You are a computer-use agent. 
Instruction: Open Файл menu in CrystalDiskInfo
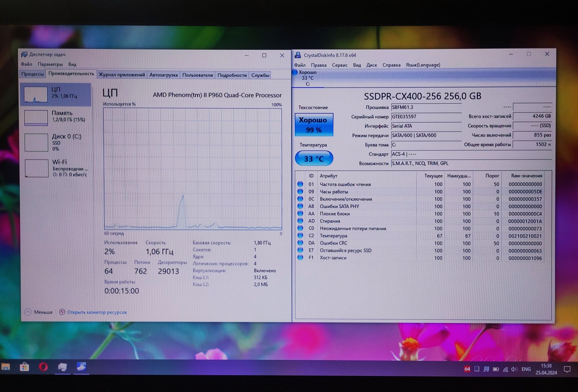click(x=300, y=65)
